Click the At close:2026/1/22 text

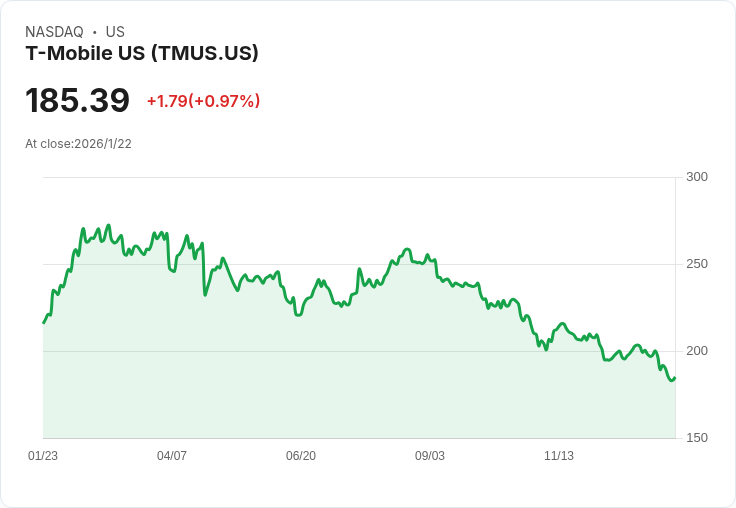click(78, 144)
